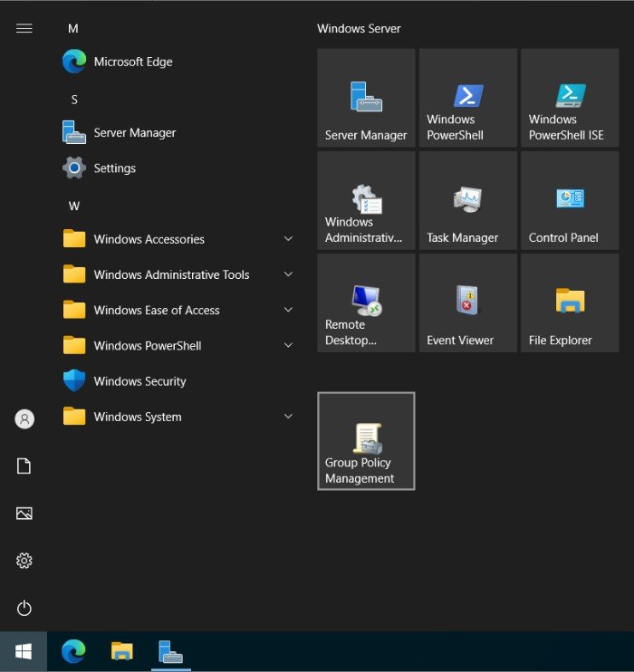Image resolution: width=634 pixels, height=672 pixels.
Task: Click the hamburger menu at top left
Action: point(24,28)
